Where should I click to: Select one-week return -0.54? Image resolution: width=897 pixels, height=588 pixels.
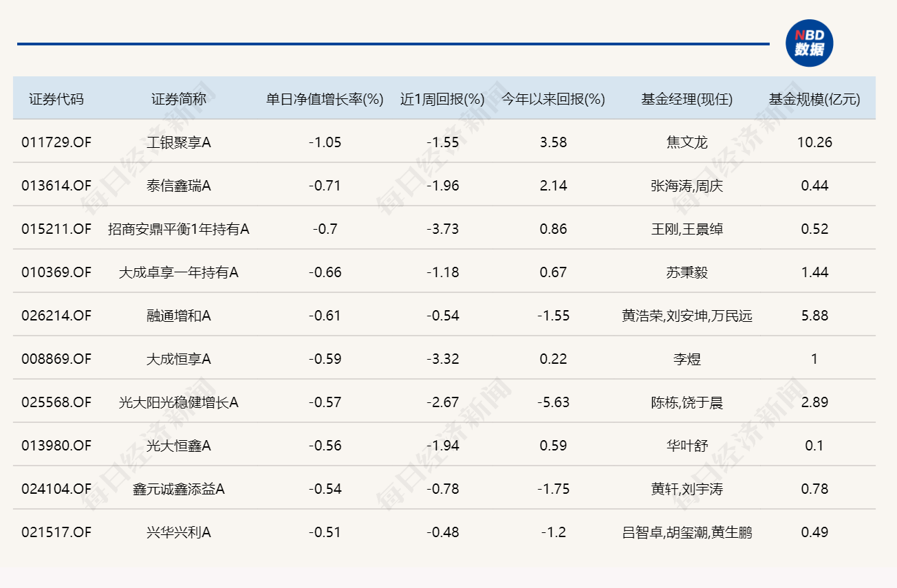coord(443,316)
